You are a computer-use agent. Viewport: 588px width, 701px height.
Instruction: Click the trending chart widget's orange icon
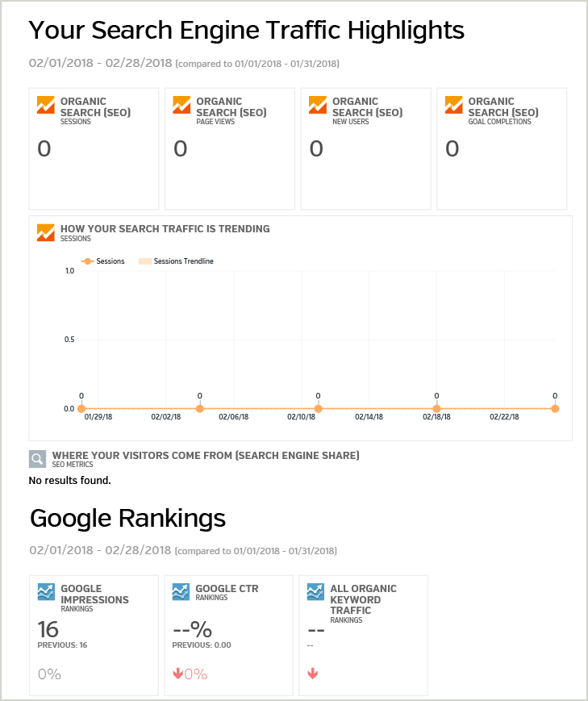46,232
